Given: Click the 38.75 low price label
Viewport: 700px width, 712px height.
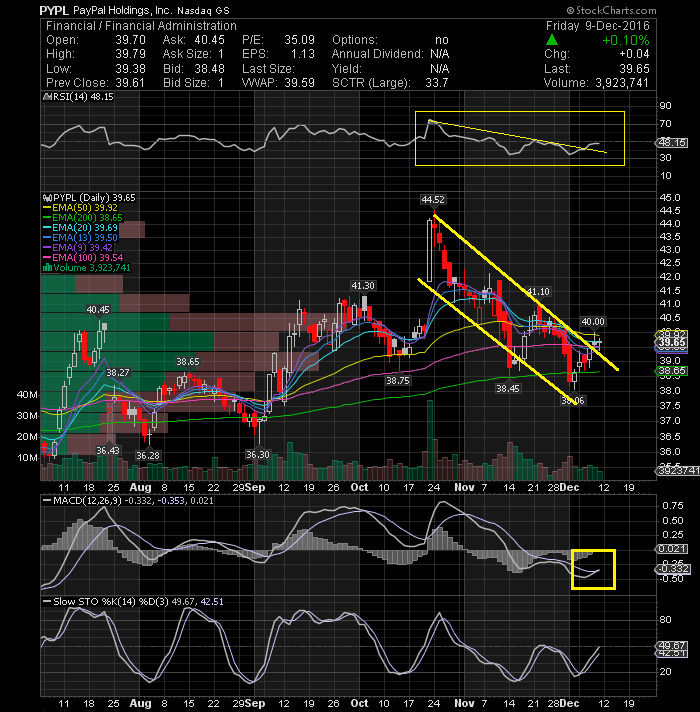Looking at the screenshot, I should pos(398,381).
